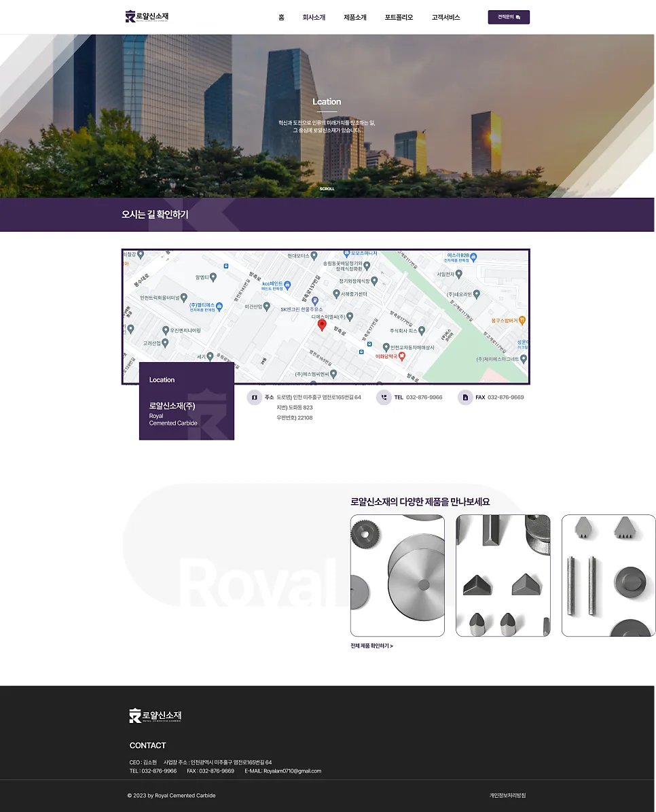
Task: Select the 인천교자동차매매상사 map marker pin
Action: (386, 347)
